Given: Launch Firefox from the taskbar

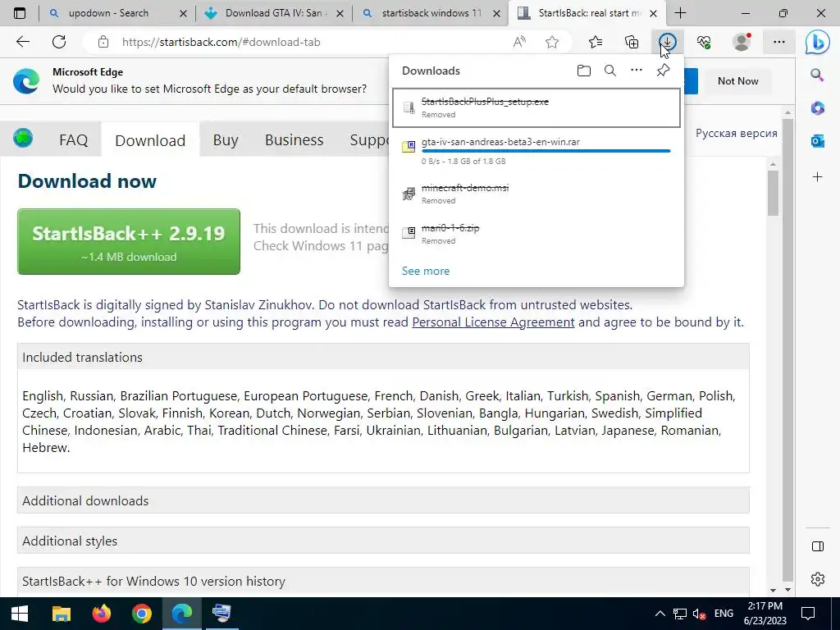Looking at the screenshot, I should pyautogui.click(x=101, y=614).
